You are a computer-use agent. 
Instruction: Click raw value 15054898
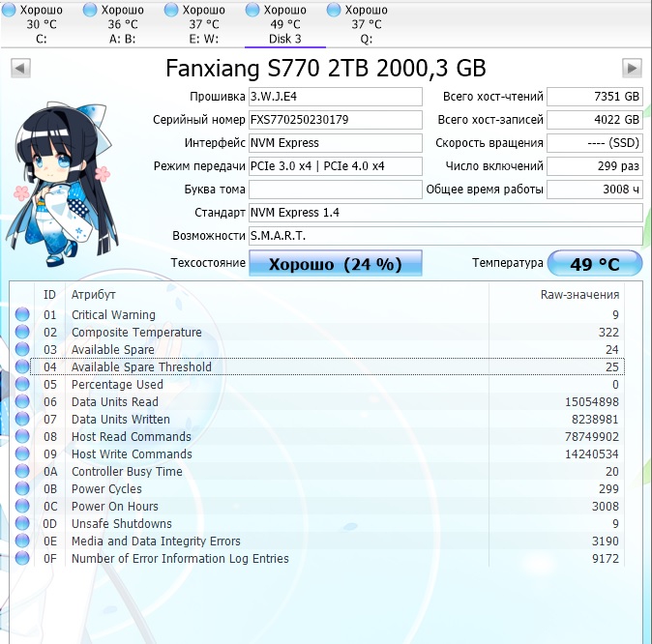pos(592,402)
